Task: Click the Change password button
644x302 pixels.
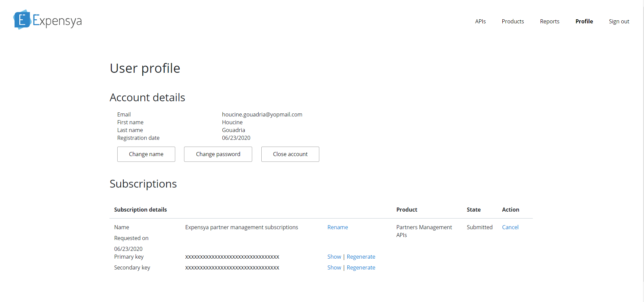Action: pyautogui.click(x=218, y=154)
